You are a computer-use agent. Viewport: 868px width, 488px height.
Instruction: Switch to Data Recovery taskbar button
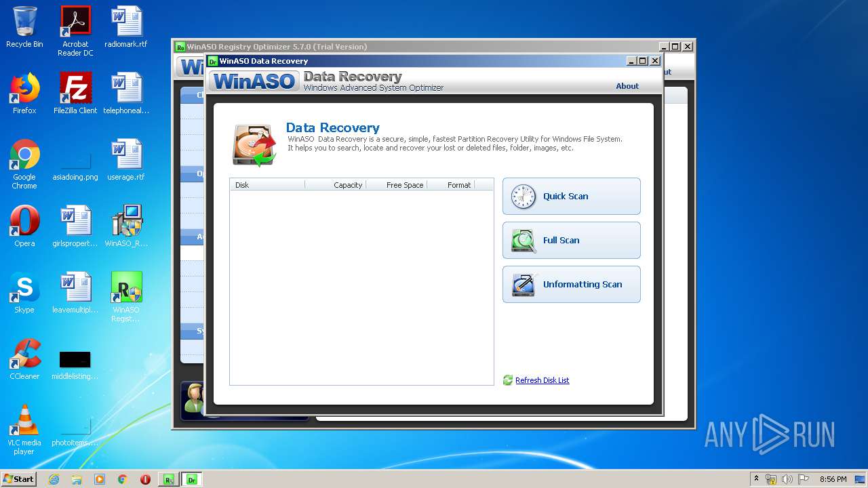point(192,479)
